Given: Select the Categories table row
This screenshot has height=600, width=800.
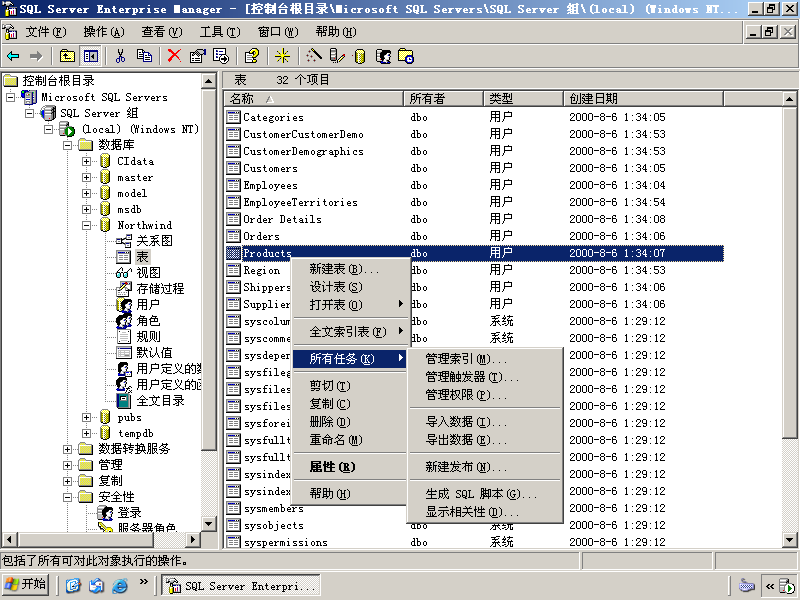Looking at the screenshot, I should point(474,117).
